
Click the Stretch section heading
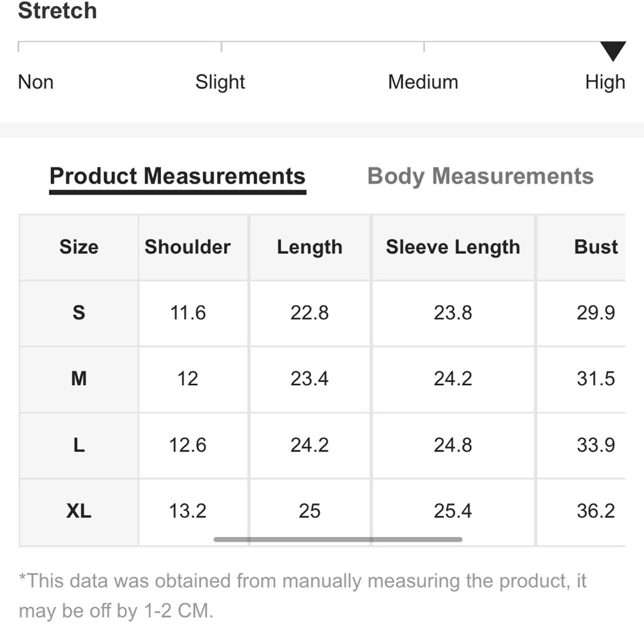pyautogui.click(x=57, y=10)
